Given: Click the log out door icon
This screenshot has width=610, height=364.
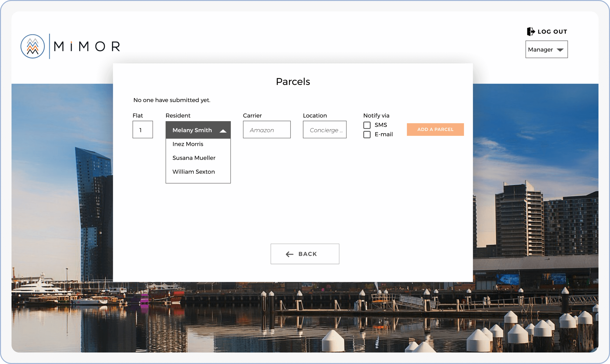Looking at the screenshot, I should 530,31.
